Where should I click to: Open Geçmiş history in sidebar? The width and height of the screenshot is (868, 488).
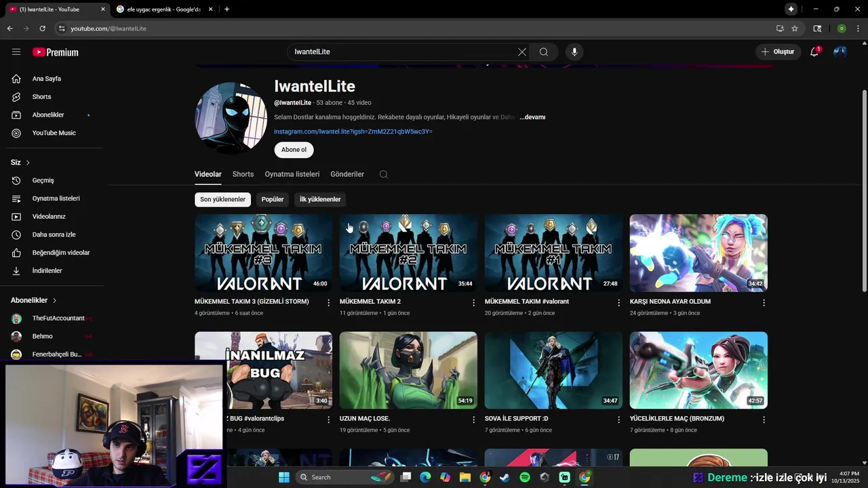(43, 180)
